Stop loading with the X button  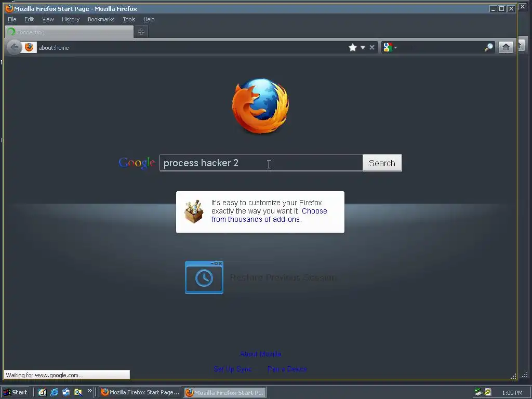pos(372,47)
